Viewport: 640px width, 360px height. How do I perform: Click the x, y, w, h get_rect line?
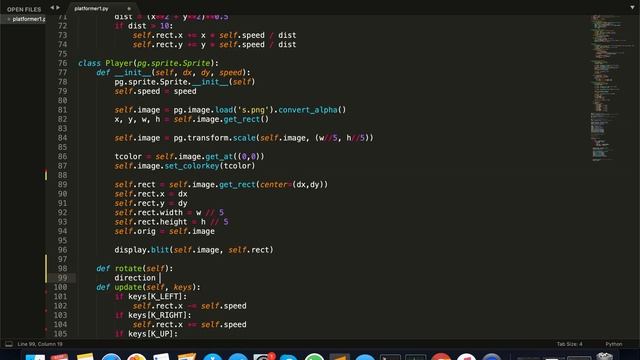click(191, 119)
